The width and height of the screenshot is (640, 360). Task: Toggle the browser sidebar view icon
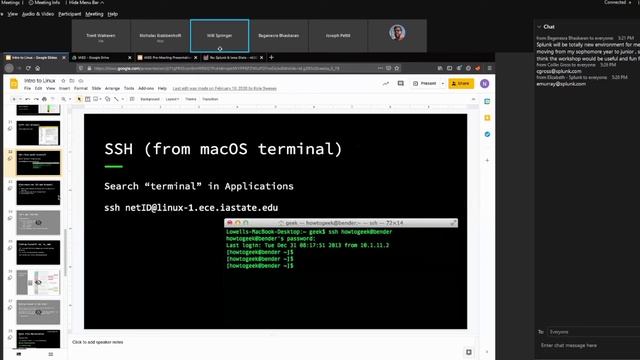coord(449,68)
